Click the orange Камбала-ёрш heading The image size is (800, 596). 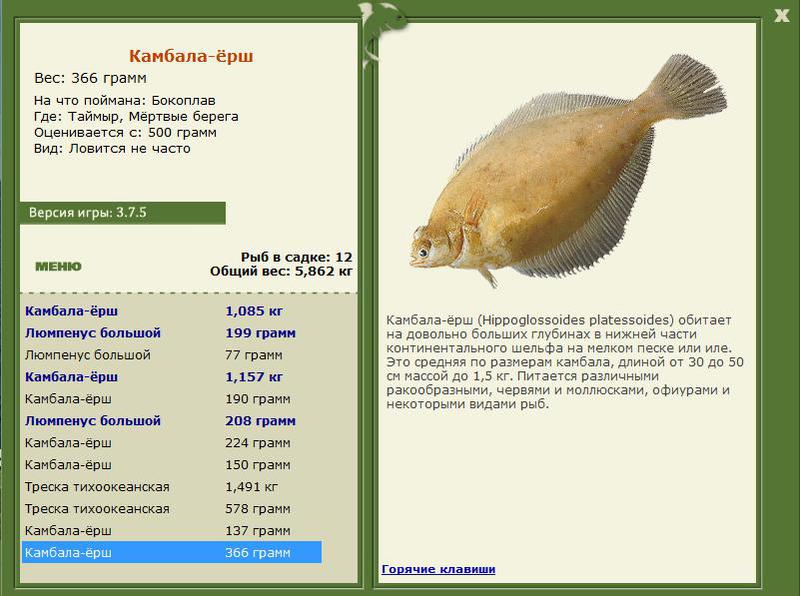click(x=191, y=56)
